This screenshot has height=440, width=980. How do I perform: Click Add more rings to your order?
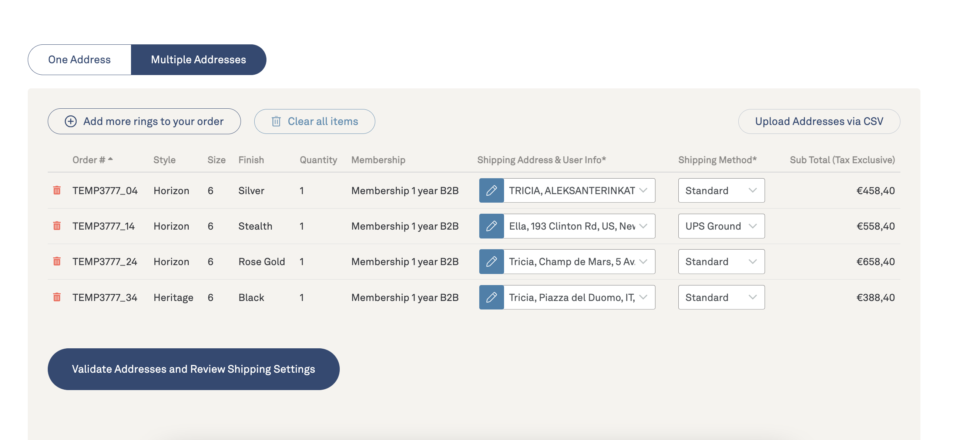pyautogui.click(x=144, y=121)
